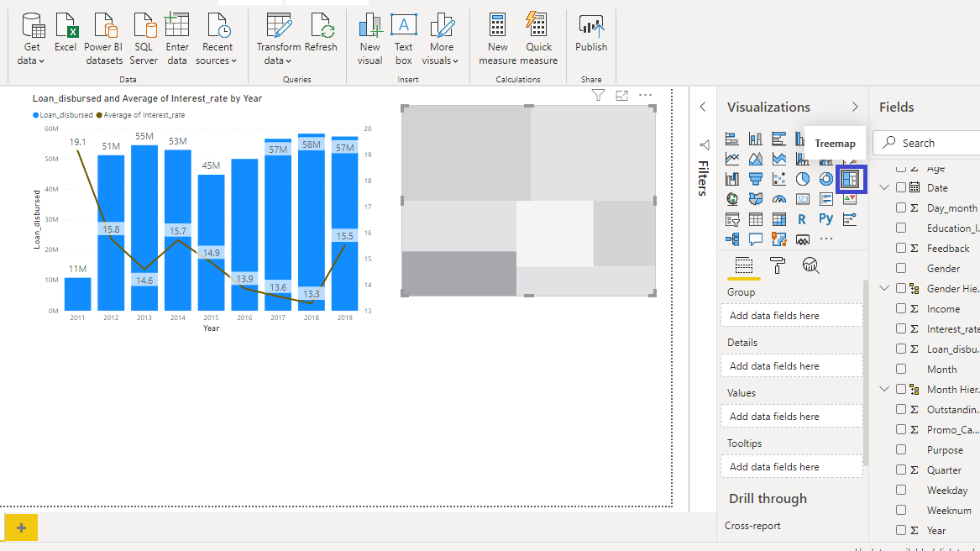This screenshot has width=980, height=551.
Task: Select the Stacked column chart visual
Action: (756, 139)
